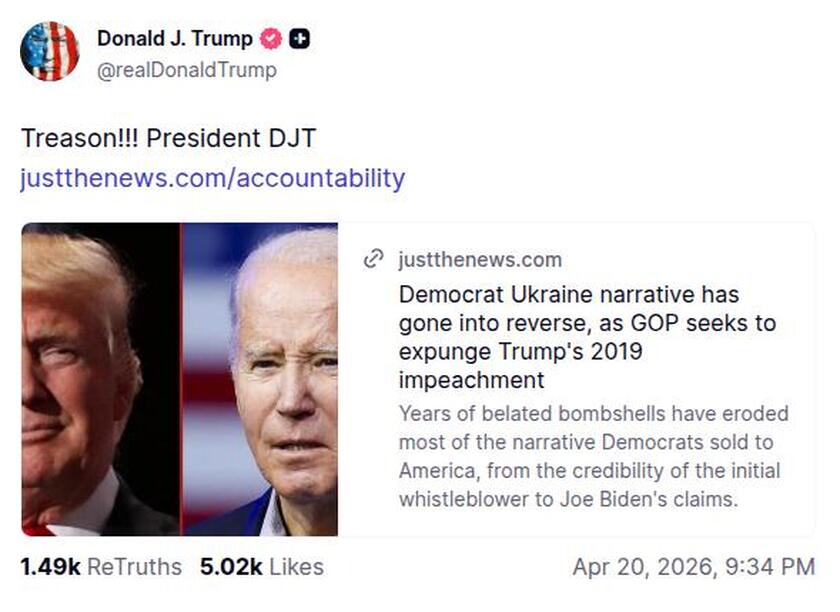Click the black plus badge beside Trump's name
The image size is (840, 612).
pos(295,38)
